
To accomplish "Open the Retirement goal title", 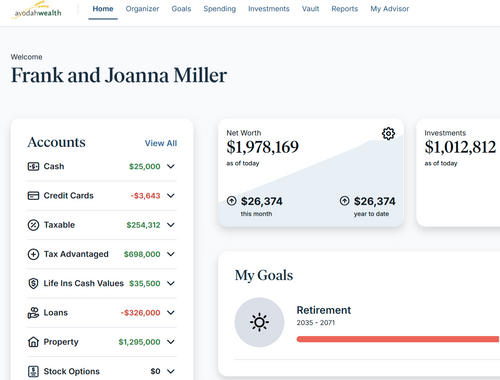I will [324, 310].
